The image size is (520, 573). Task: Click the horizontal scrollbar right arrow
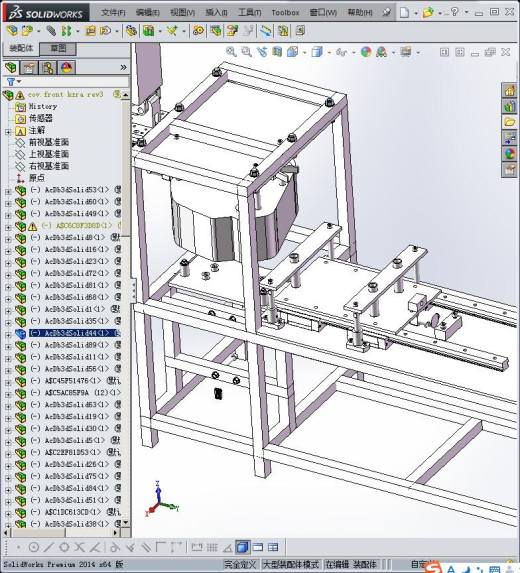(115, 533)
